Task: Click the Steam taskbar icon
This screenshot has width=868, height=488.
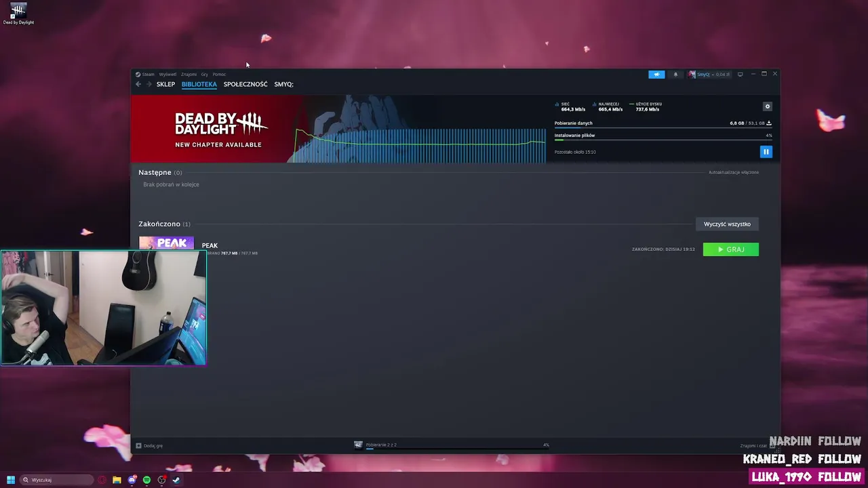Action: click(x=176, y=480)
